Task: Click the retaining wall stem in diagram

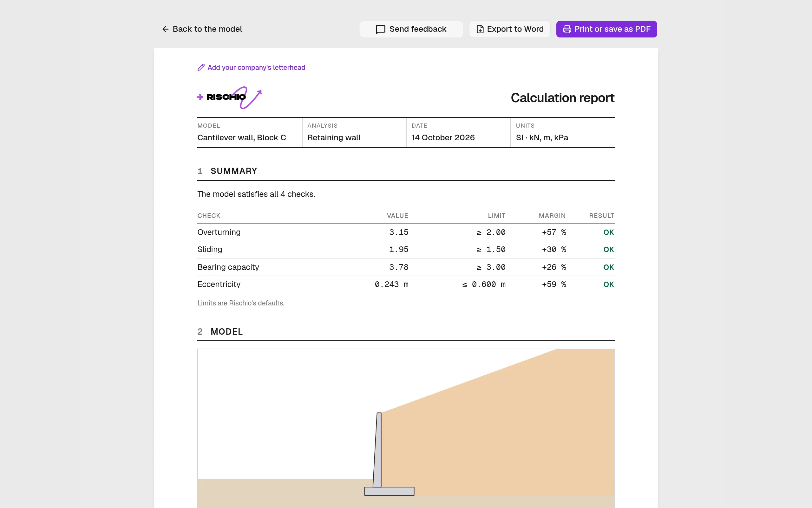Action: pos(377,450)
